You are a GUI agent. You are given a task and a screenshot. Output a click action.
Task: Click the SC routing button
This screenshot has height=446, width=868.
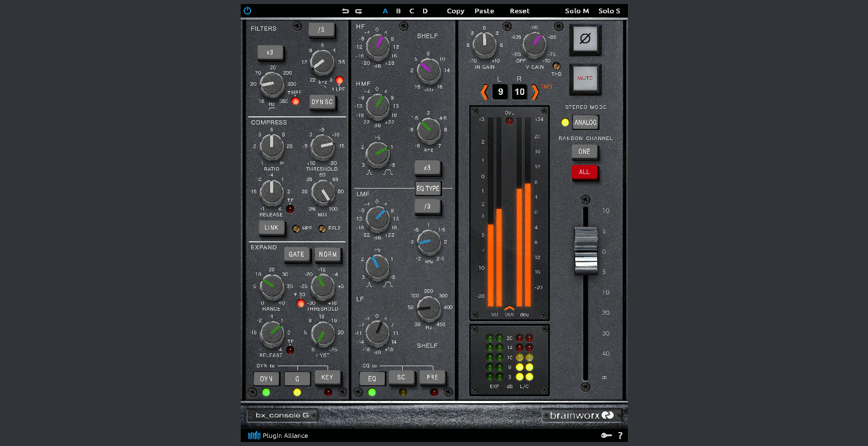coord(402,377)
